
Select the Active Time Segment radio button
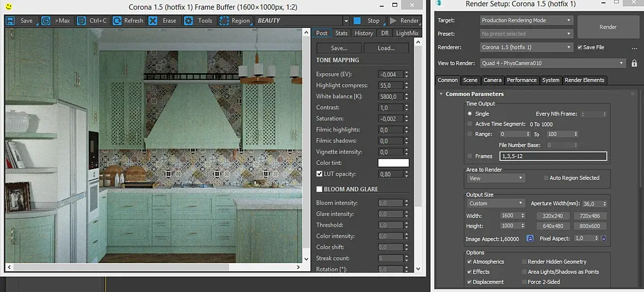pos(470,123)
